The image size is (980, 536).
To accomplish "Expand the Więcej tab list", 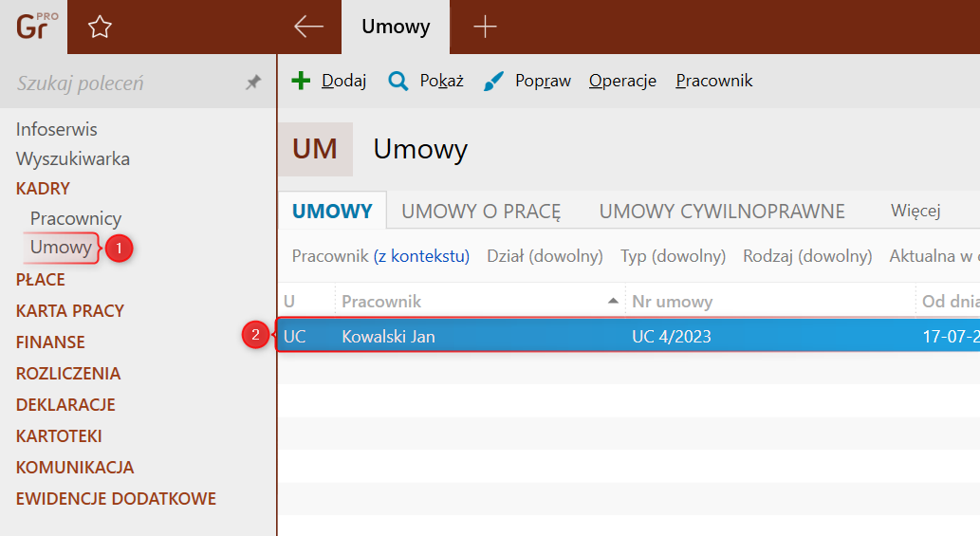I will pos(915,211).
